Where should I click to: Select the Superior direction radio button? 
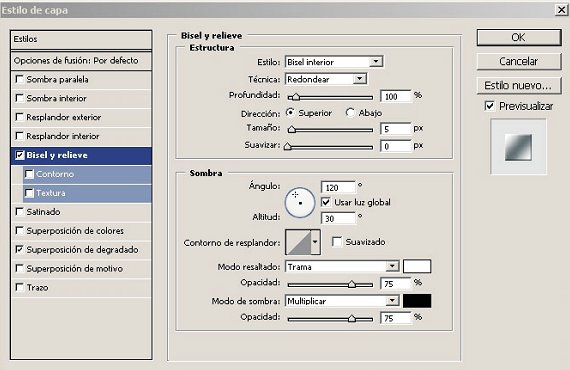tap(290, 113)
